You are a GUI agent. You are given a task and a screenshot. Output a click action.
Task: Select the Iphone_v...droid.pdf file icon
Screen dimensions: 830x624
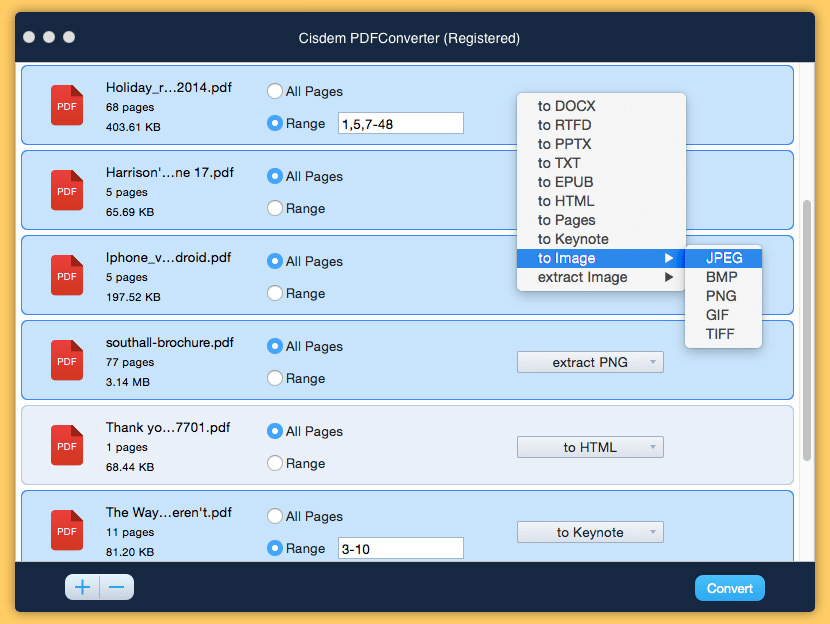point(67,276)
